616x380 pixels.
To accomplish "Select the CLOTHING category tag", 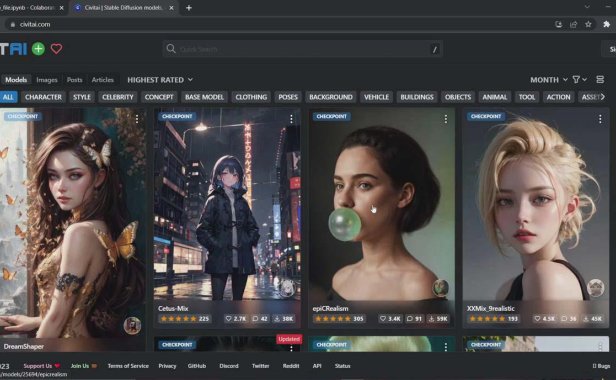I will [x=251, y=97].
